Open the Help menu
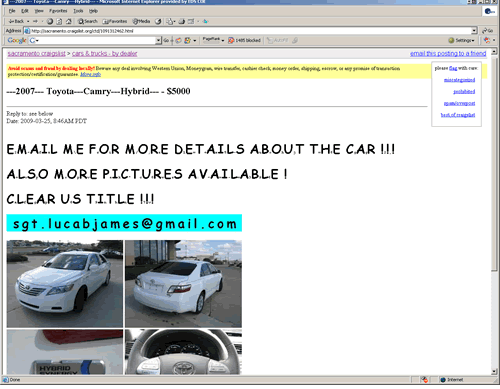The height and width of the screenshot is (389, 500). coord(93,11)
